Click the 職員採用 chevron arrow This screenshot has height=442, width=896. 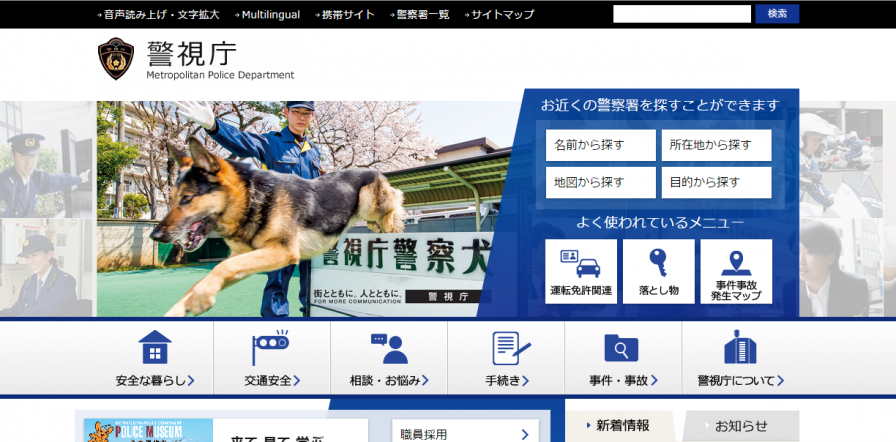[x=525, y=435]
